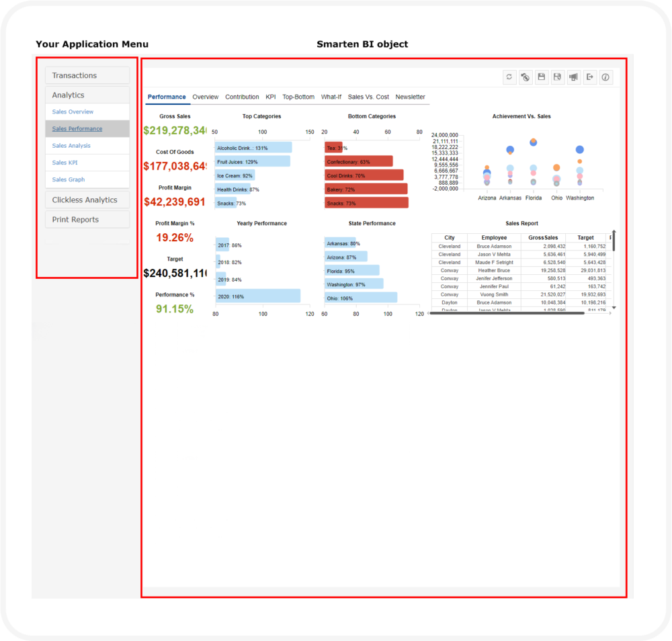Click the save dashboard icon
This screenshot has width=672, height=641.
542,77
